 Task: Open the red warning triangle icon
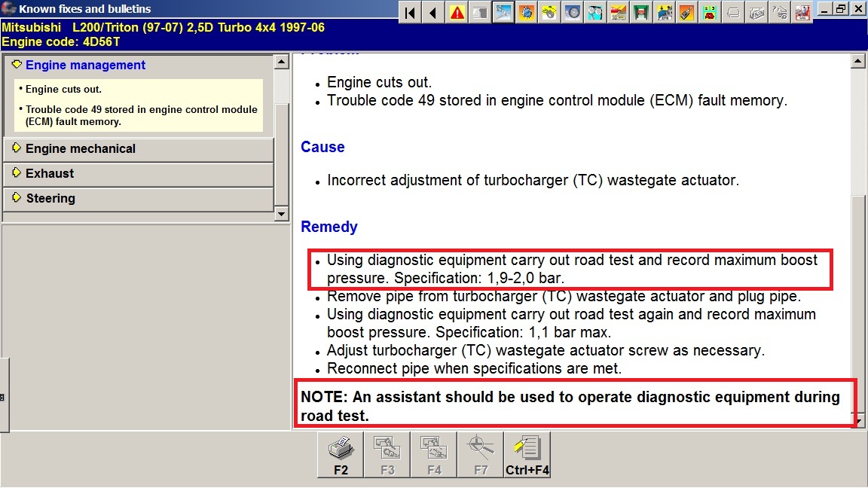[x=457, y=12]
